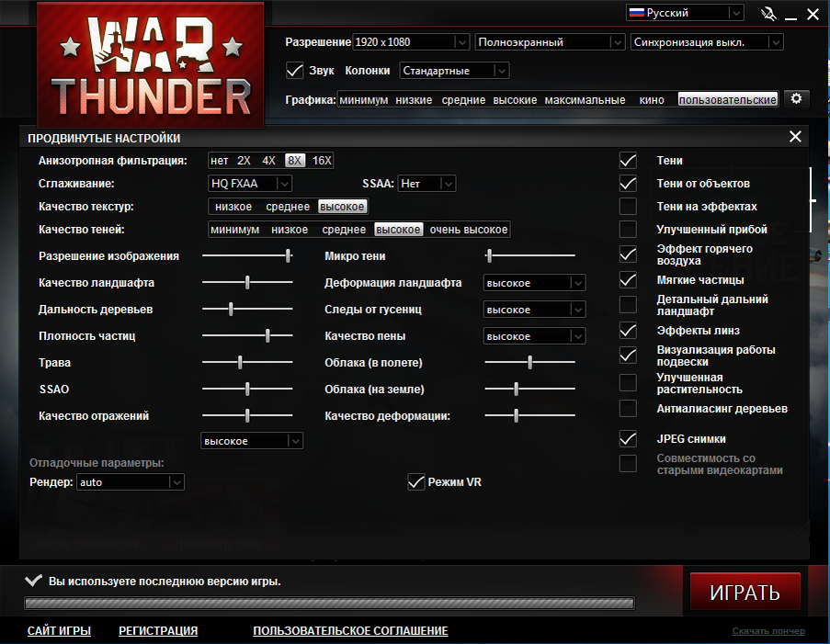Toggle Мягкие частицы checkbox

(628, 279)
